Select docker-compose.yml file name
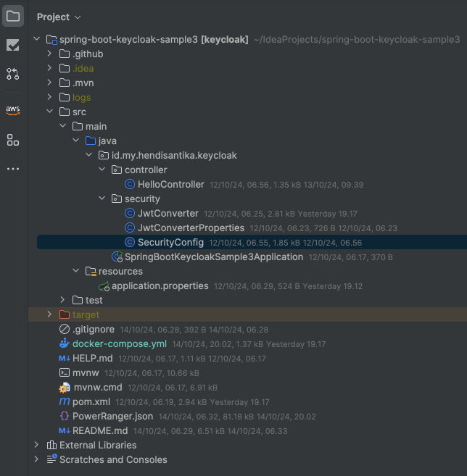The width and height of the screenshot is (467, 476). pos(120,343)
